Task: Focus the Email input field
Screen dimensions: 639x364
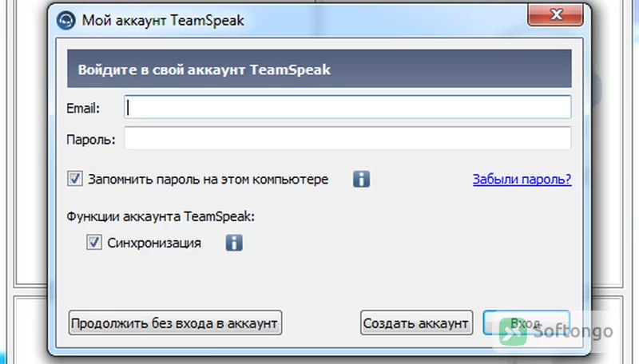Action: [x=347, y=107]
